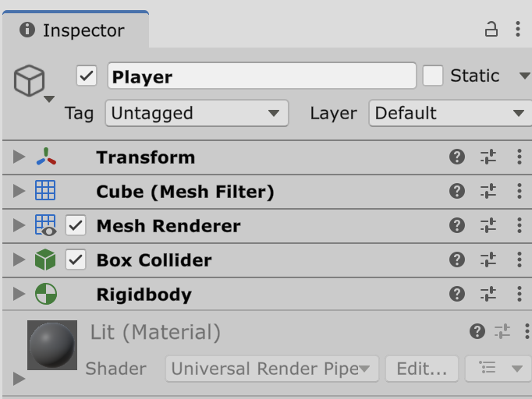Open Rigidbody three-dot options menu
This screenshot has height=399, width=532.
pos(520,295)
